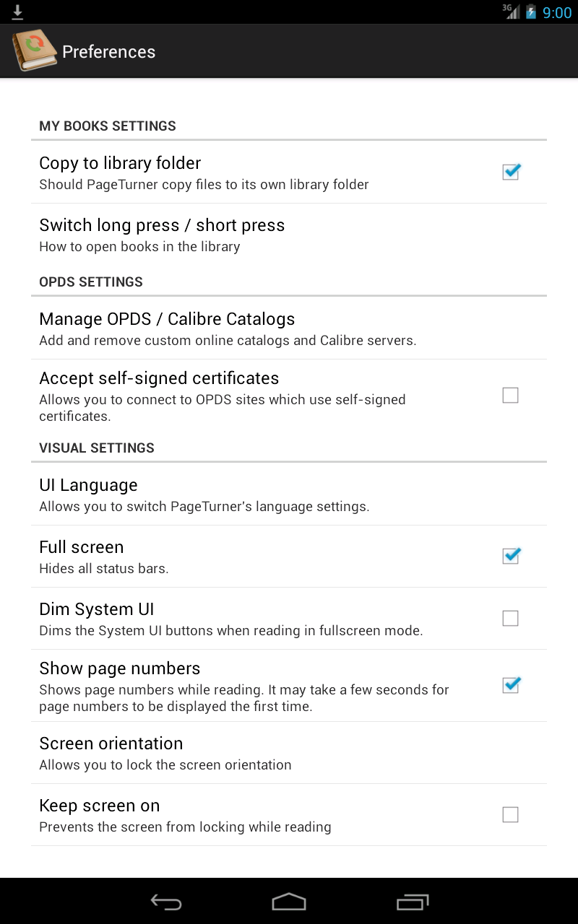Open Switch long press / short press options
This screenshot has width=578, height=924.
tap(293, 235)
